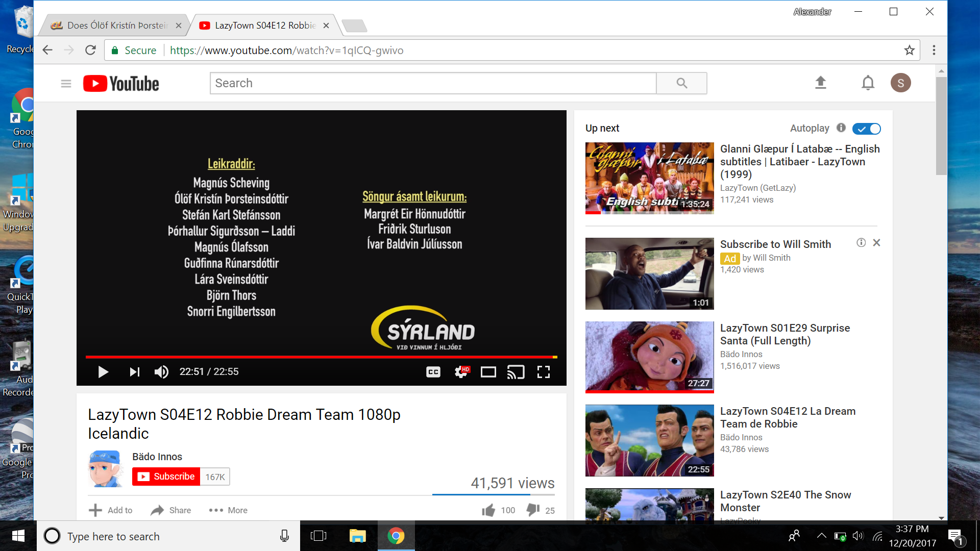Subscribe to the Bādo Innos channel

(x=166, y=477)
